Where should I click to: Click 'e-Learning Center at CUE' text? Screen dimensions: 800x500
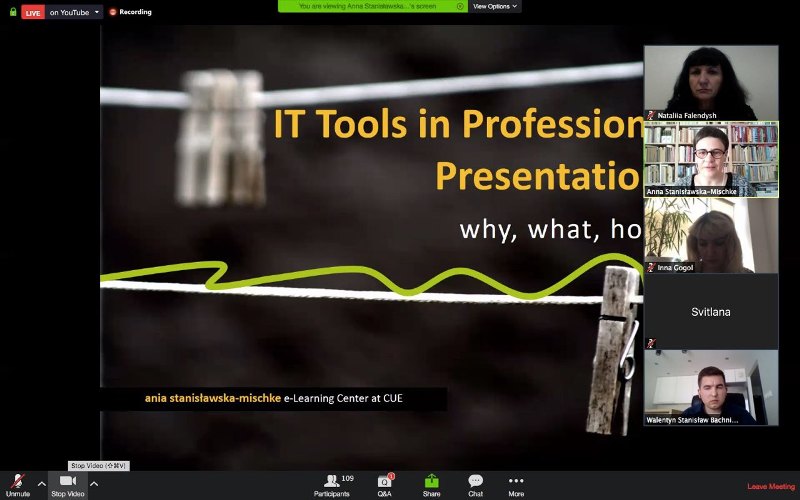click(343, 398)
